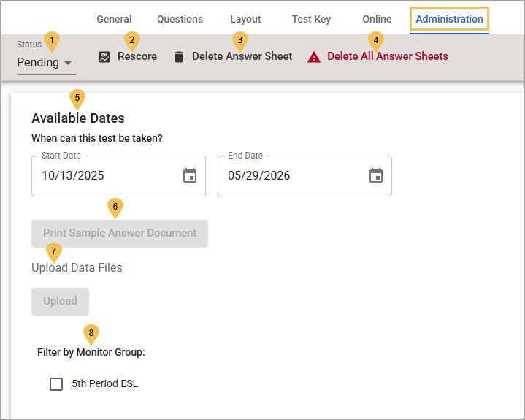Click the trash can icon
525x420 pixels.
[x=179, y=56]
